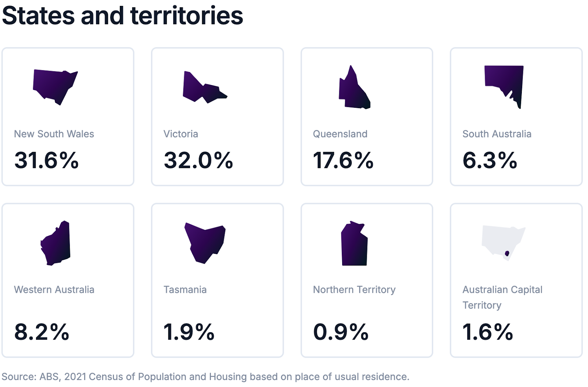Click the States and territories heading
Image resolution: width=588 pixels, height=387 pixels.
[x=122, y=16]
